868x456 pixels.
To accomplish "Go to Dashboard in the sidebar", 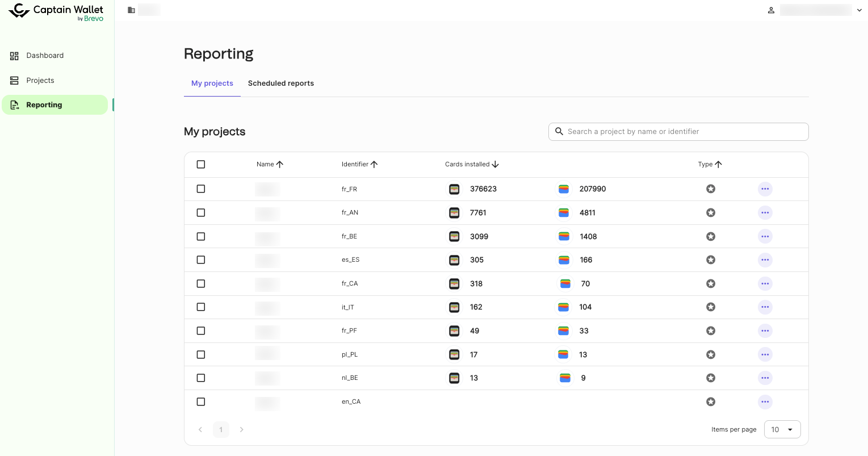I will coord(45,56).
